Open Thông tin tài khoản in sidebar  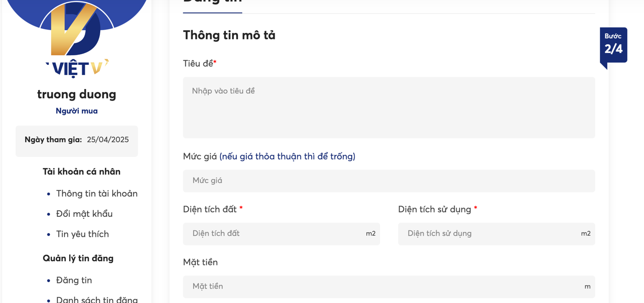pos(97,194)
